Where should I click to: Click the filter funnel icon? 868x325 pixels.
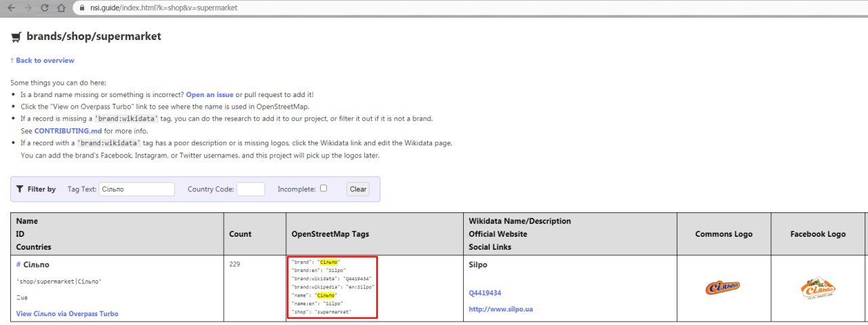pyautogui.click(x=20, y=189)
